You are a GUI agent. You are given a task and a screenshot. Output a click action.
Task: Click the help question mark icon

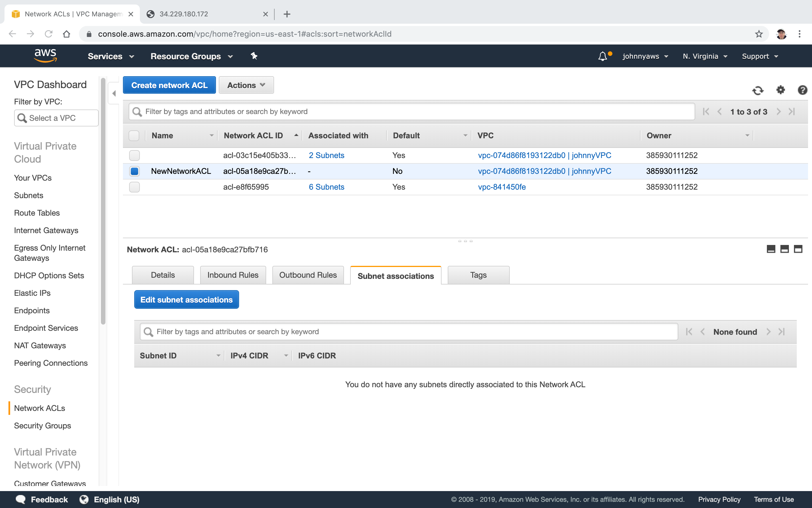coord(802,90)
